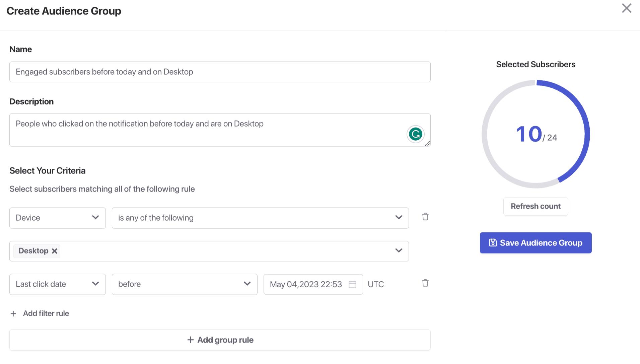Screen dimensions: 640x364
Task: Click Save Audience Group button
Action: pos(535,243)
